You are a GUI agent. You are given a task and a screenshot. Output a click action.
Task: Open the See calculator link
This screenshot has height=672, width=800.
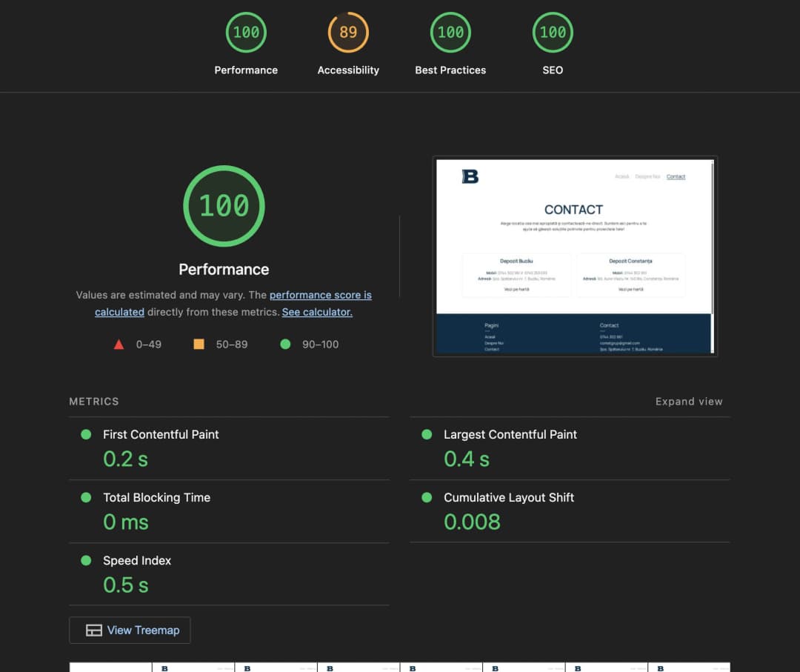click(317, 312)
